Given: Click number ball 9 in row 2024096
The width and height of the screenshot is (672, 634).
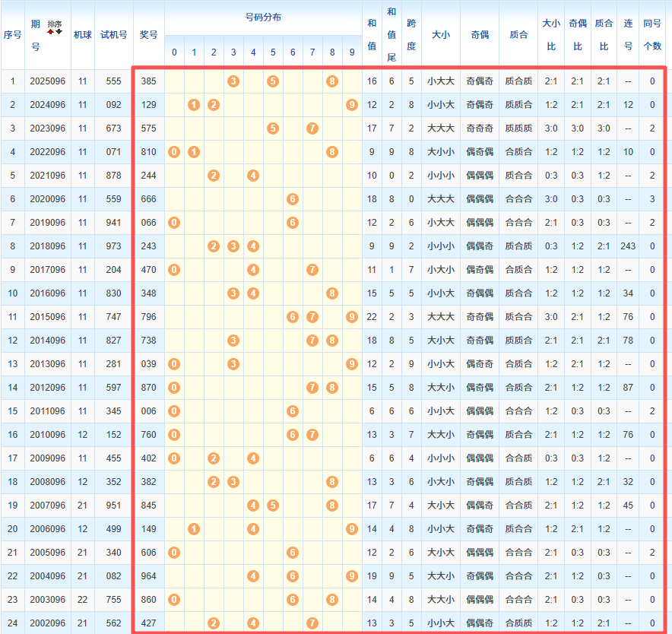Looking at the screenshot, I should click(x=351, y=105).
